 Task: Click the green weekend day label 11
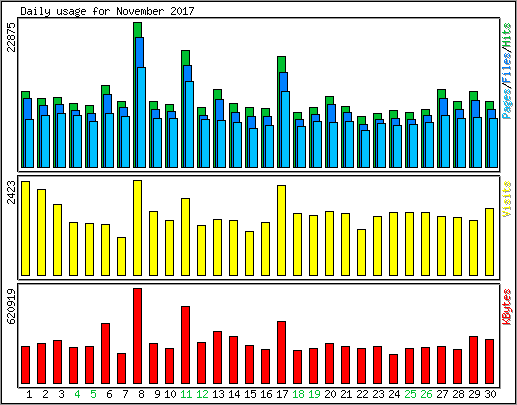click(x=186, y=394)
